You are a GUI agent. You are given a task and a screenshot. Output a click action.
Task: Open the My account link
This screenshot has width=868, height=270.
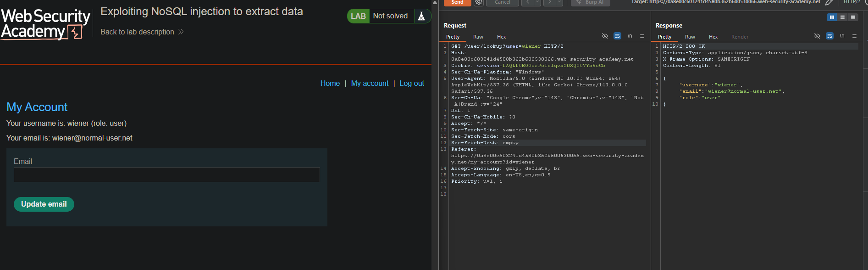(x=370, y=83)
